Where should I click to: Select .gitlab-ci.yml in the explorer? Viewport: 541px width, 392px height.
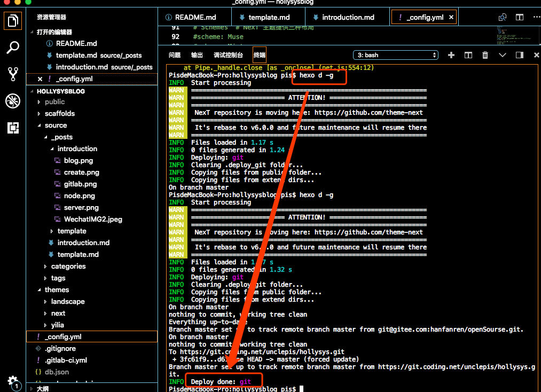[66, 360]
